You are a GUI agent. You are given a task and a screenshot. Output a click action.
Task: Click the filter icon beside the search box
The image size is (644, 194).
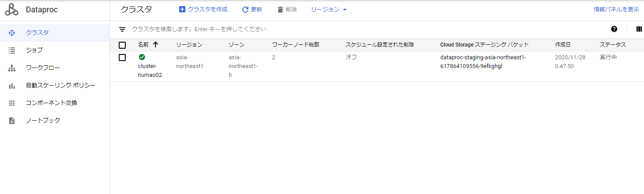pos(122,29)
